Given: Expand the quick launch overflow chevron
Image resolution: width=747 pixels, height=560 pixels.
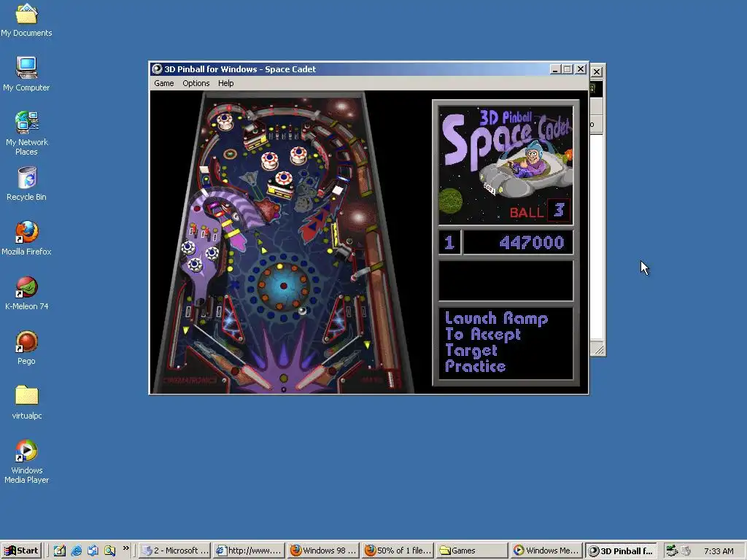Looking at the screenshot, I should point(125,548).
